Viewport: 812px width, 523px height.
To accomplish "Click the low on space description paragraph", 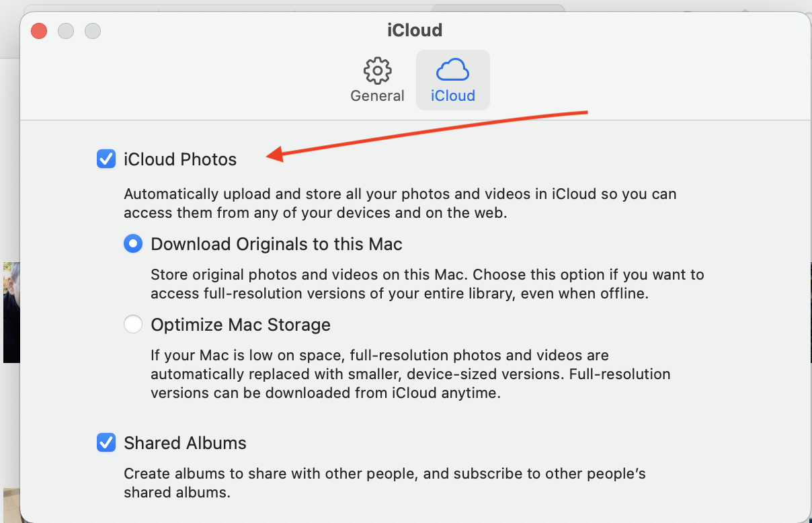I will pos(411,374).
